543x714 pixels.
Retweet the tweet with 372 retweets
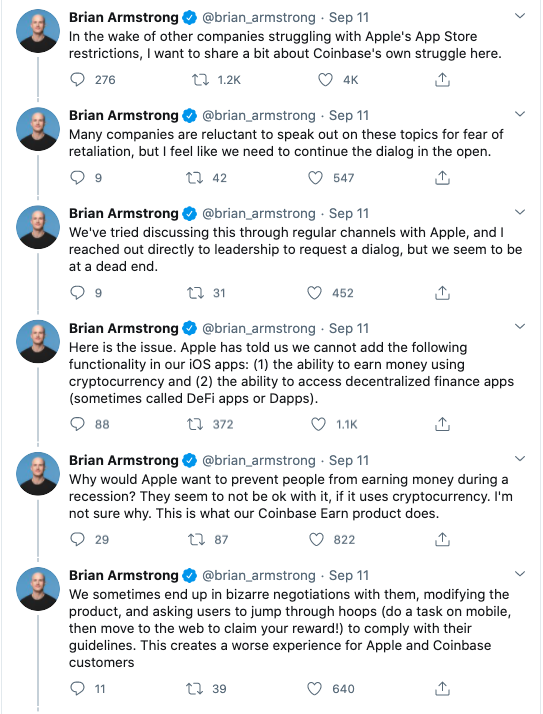[x=195, y=424]
